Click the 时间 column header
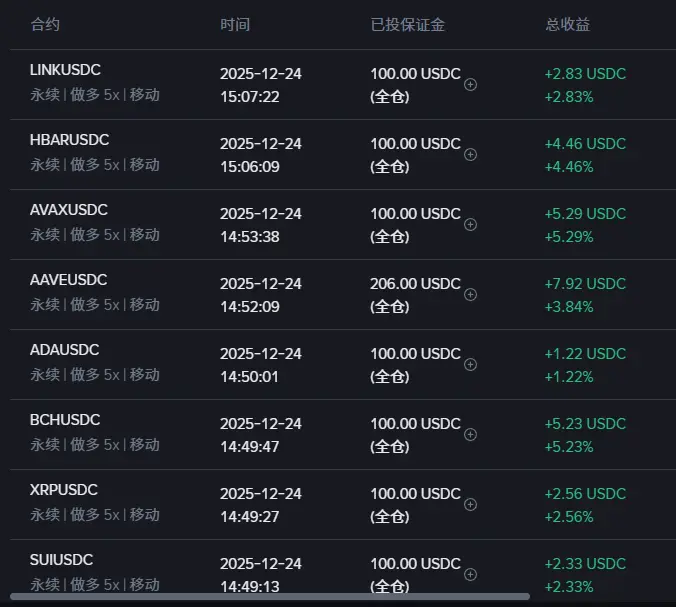Screen dimensions: 676x607 coord(235,24)
